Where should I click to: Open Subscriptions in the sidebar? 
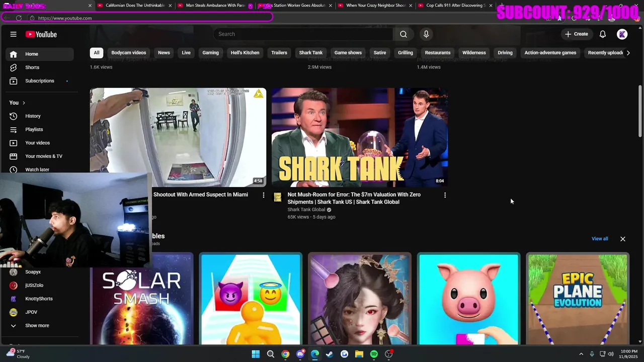pyautogui.click(x=40, y=81)
